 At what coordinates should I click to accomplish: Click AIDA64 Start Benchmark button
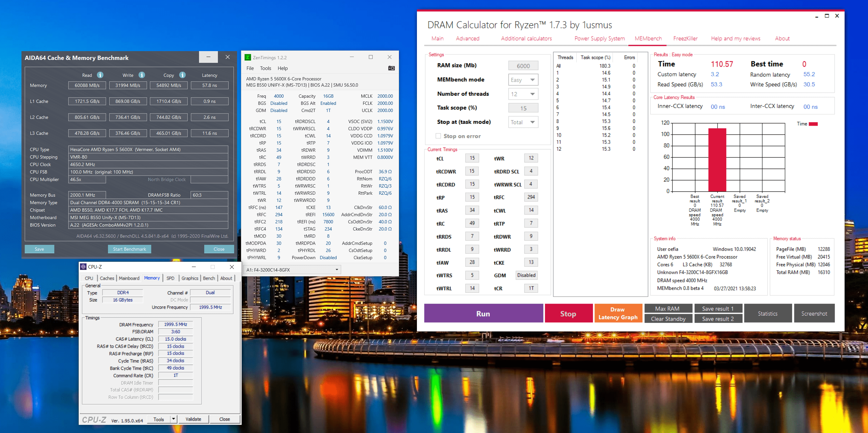[129, 249]
